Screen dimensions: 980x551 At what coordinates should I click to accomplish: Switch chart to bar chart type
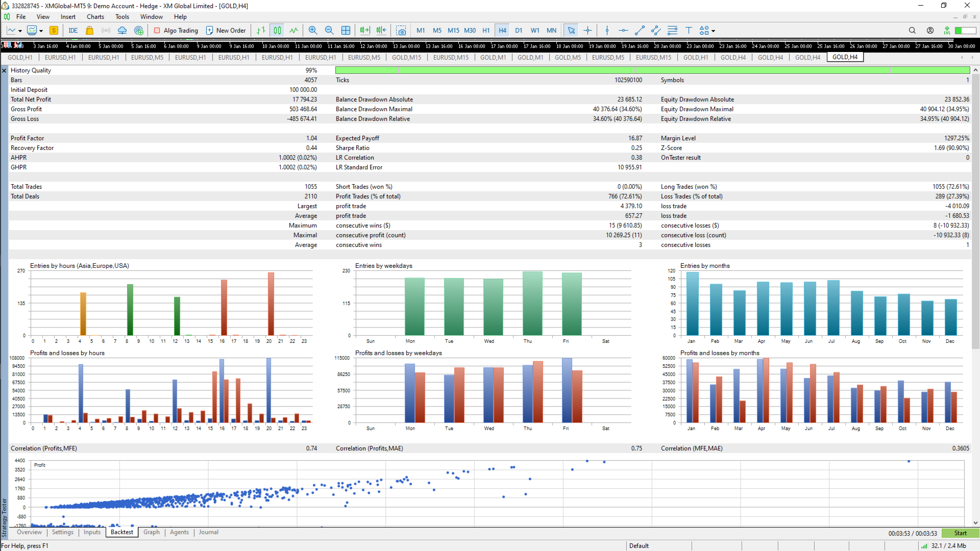261,31
